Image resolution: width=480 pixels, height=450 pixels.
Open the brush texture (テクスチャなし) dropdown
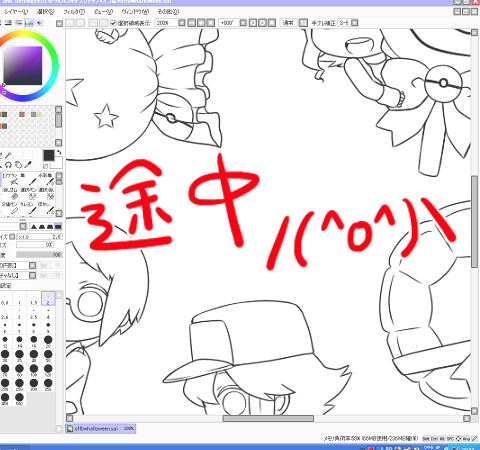(x=32, y=275)
